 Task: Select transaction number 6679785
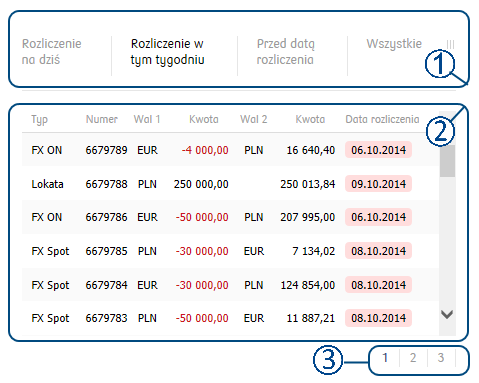[x=106, y=251]
